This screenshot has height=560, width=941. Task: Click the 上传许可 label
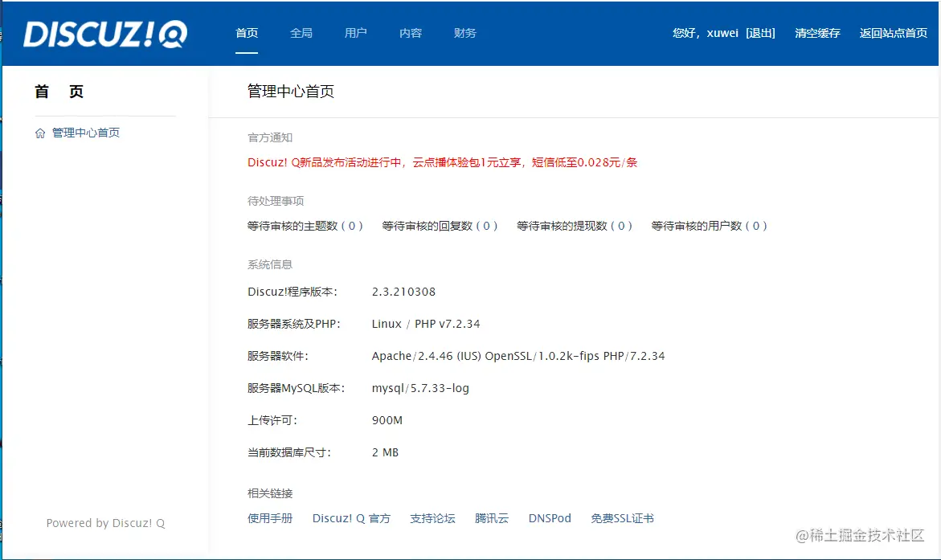[272, 421]
